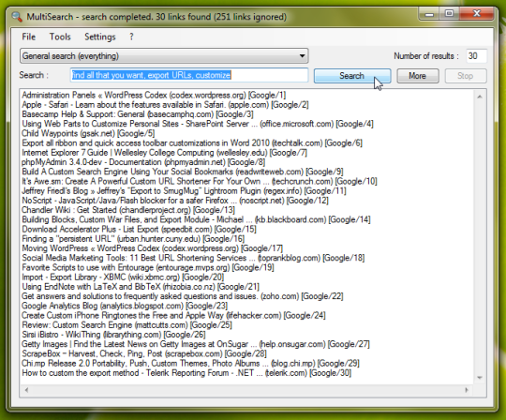Close the MultiSearch window
This screenshot has width=506, height=420.
[477, 14]
